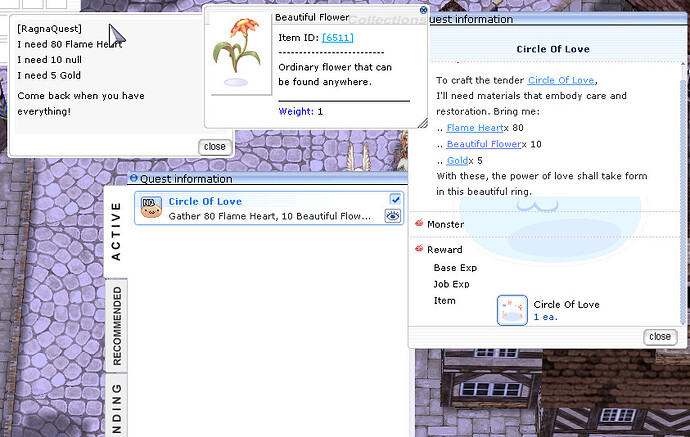Select the Circle Of Love quest entry
This screenshot has height=437, width=690.
tap(269, 208)
